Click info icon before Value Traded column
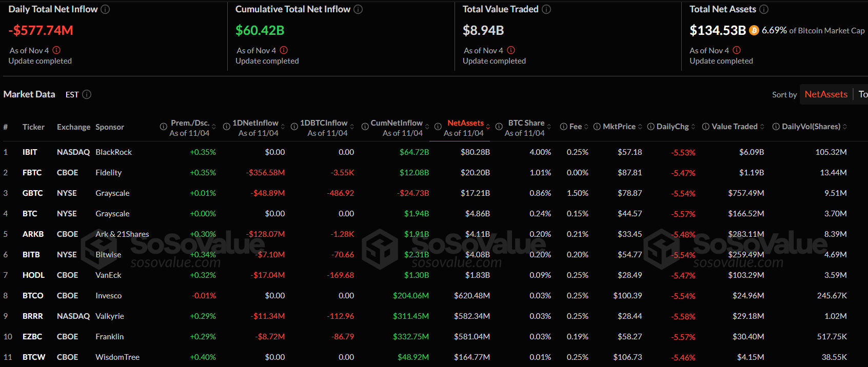This screenshot has height=367, width=868. (705, 127)
